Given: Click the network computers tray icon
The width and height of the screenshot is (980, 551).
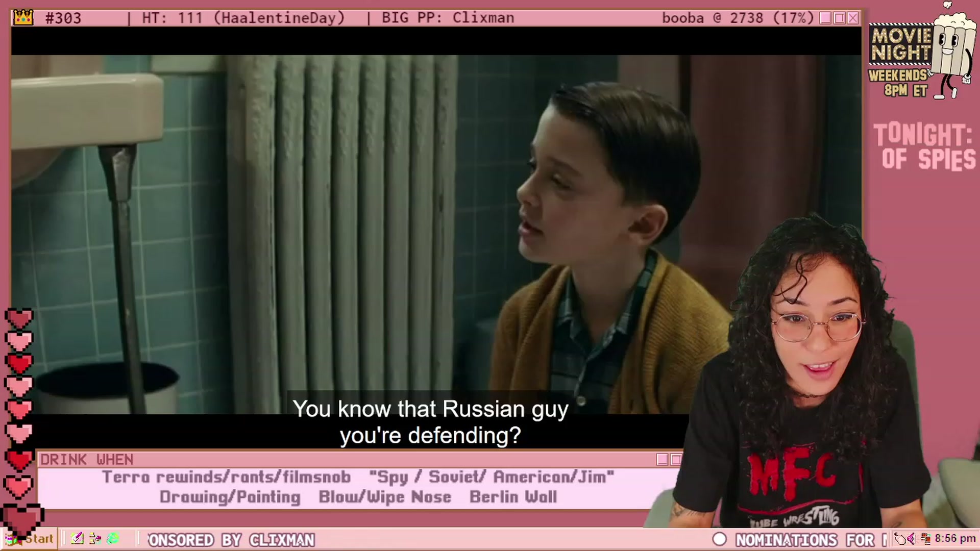Looking at the screenshot, I should [x=925, y=539].
